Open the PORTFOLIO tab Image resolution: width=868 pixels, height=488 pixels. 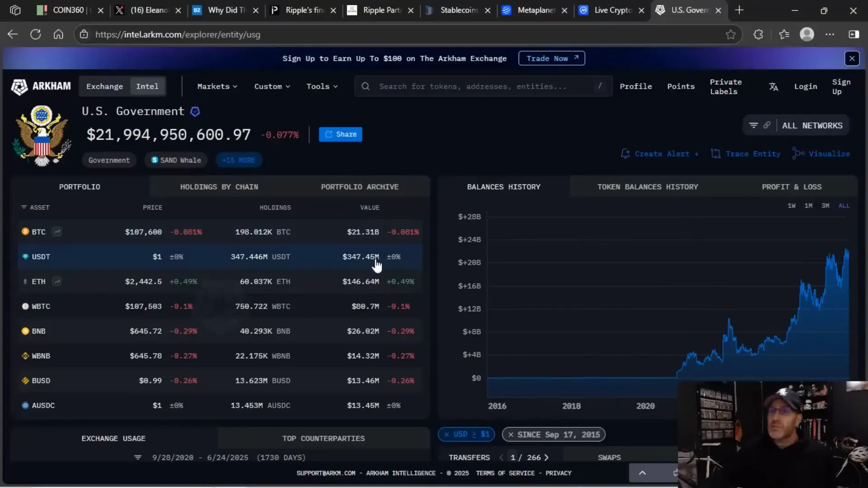point(80,187)
